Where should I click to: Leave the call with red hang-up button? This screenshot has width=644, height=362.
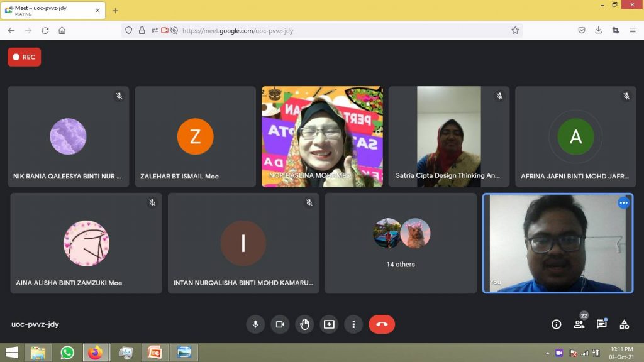click(382, 324)
